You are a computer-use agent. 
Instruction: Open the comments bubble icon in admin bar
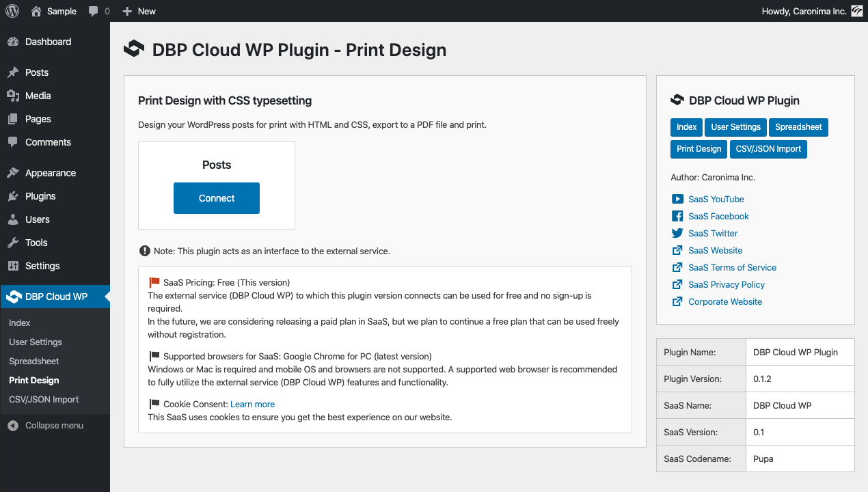point(94,11)
